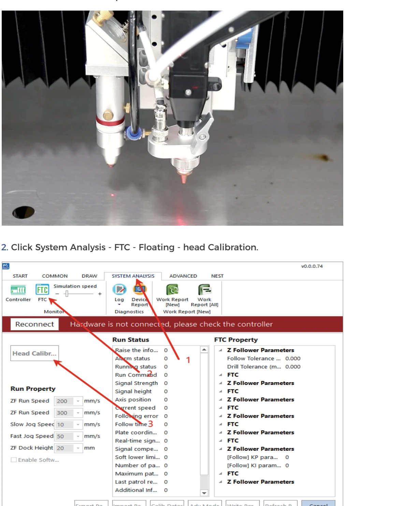Click the Slow Jog Speed value 10 field
The width and height of the screenshot is (420, 506).
coord(64,425)
